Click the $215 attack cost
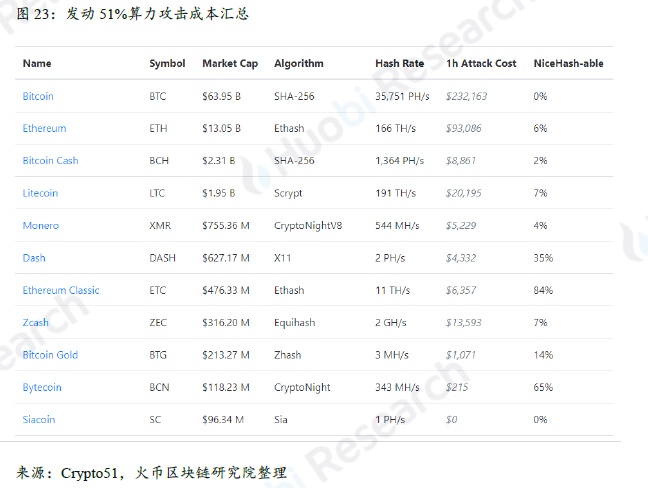Viewport: 648px width, 488px height. pyautogui.click(x=457, y=387)
